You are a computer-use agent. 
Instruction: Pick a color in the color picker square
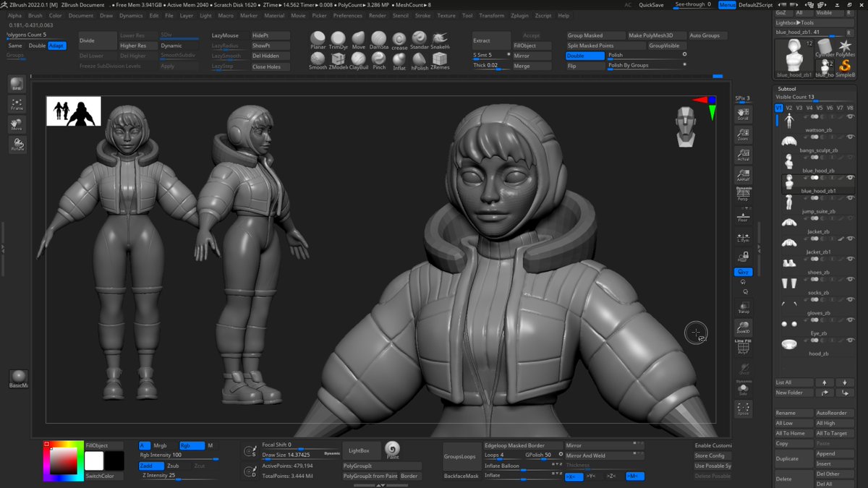pos(63,461)
